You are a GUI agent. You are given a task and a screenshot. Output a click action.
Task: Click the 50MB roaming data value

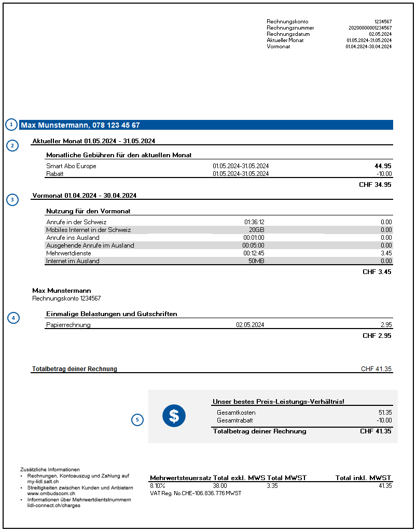(x=256, y=261)
